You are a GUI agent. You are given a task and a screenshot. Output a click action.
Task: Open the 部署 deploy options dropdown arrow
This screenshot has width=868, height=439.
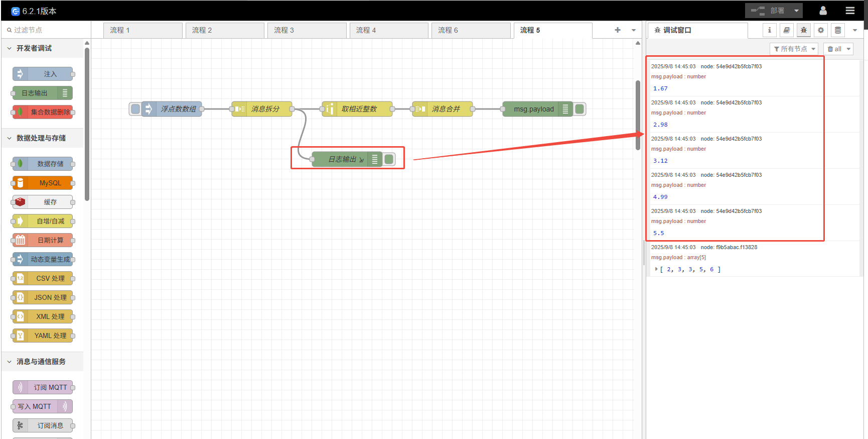point(796,11)
